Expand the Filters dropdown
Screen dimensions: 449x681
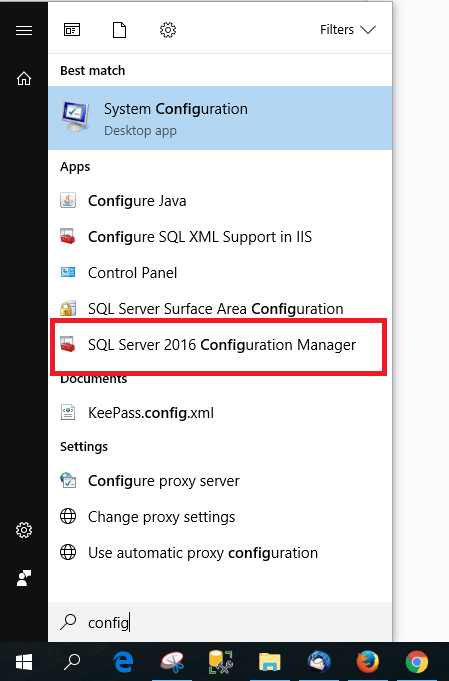(347, 30)
